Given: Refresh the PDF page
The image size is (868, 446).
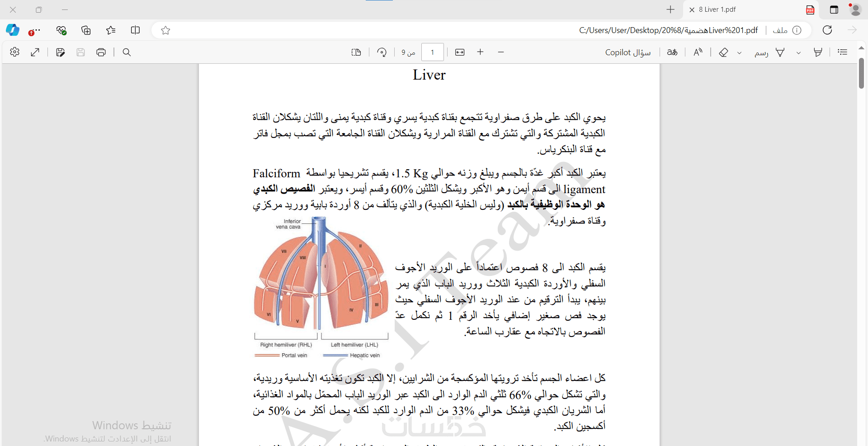Looking at the screenshot, I should click(827, 30).
